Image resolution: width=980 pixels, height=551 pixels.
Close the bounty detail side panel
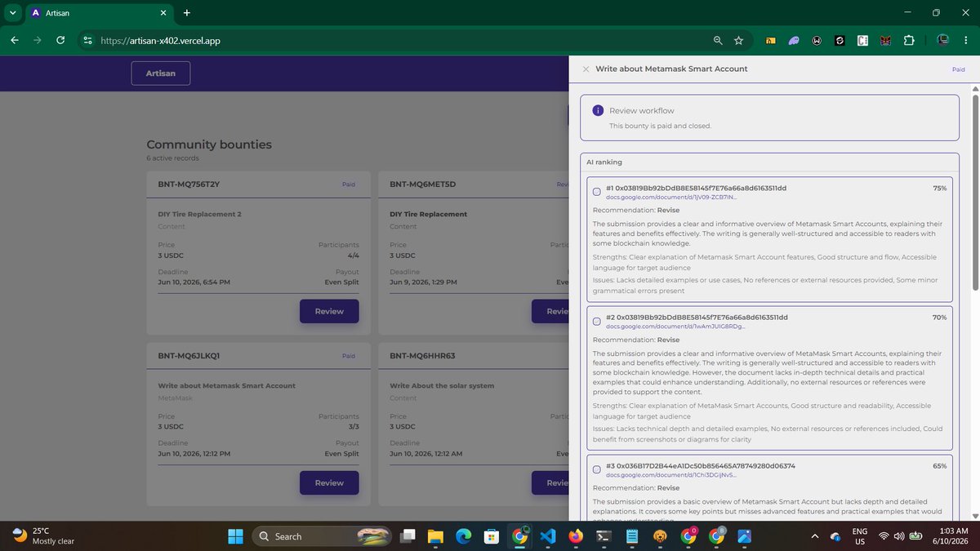(586, 69)
